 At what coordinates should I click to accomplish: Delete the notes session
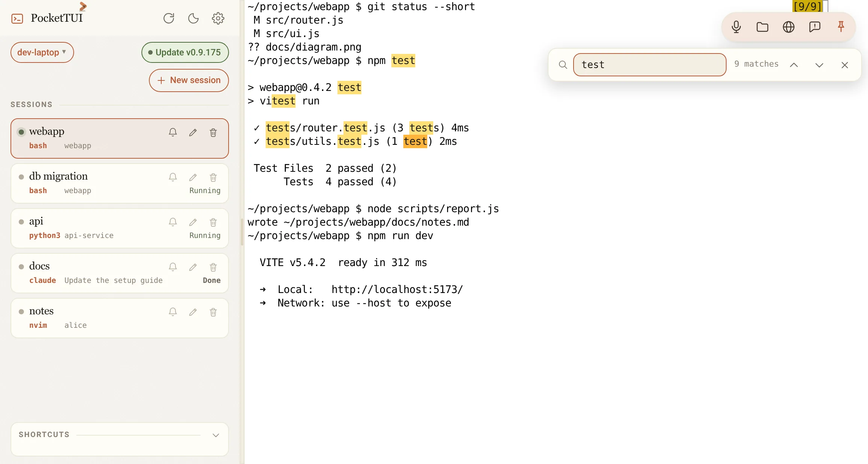[x=213, y=312]
